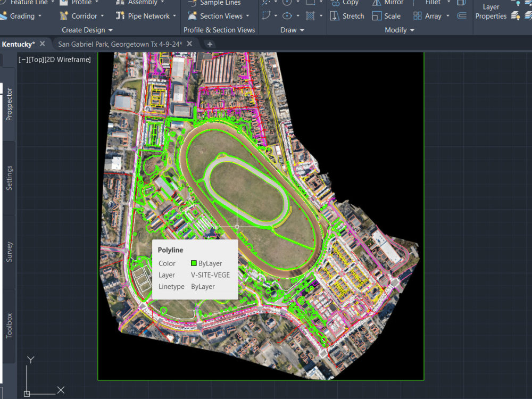Open the Hatch tool dropdown arrow
The height and width of the screenshot is (399, 532).
pos(321,15)
